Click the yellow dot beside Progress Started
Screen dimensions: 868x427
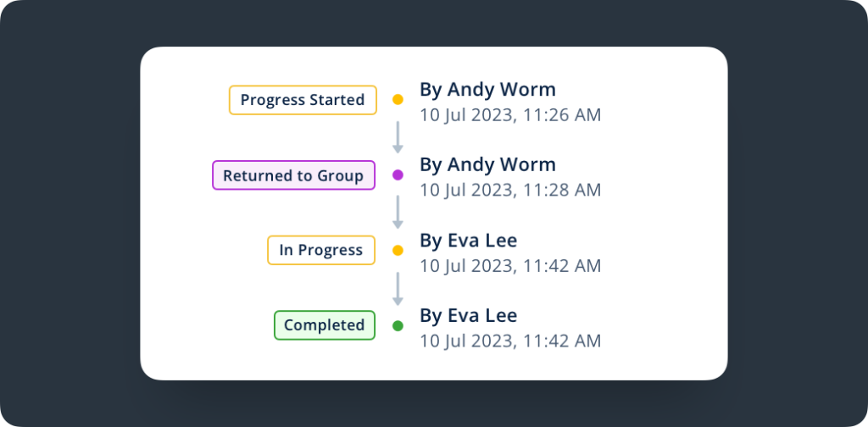(398, 100)
